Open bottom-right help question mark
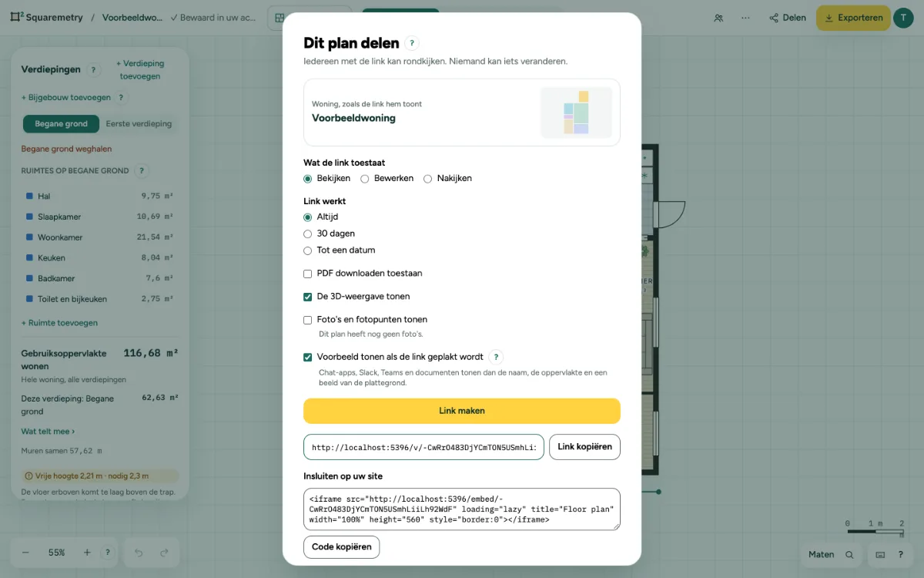This screenshot has height=578, width=924. [901, 554]
